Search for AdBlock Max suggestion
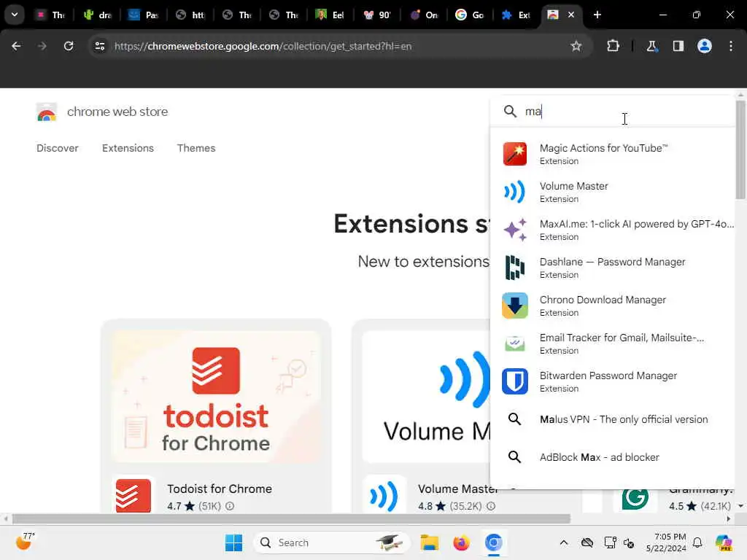Screen dimensions: 747x560 click(612, 457)
